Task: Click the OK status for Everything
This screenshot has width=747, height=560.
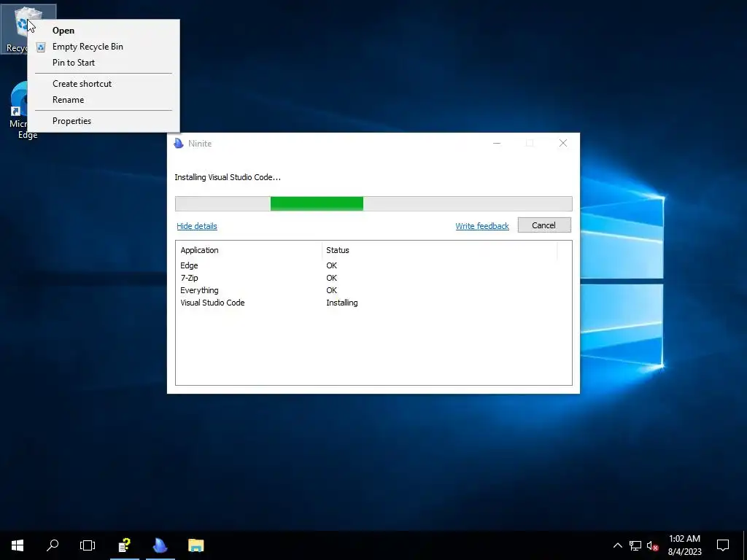Action: point(332,290)
